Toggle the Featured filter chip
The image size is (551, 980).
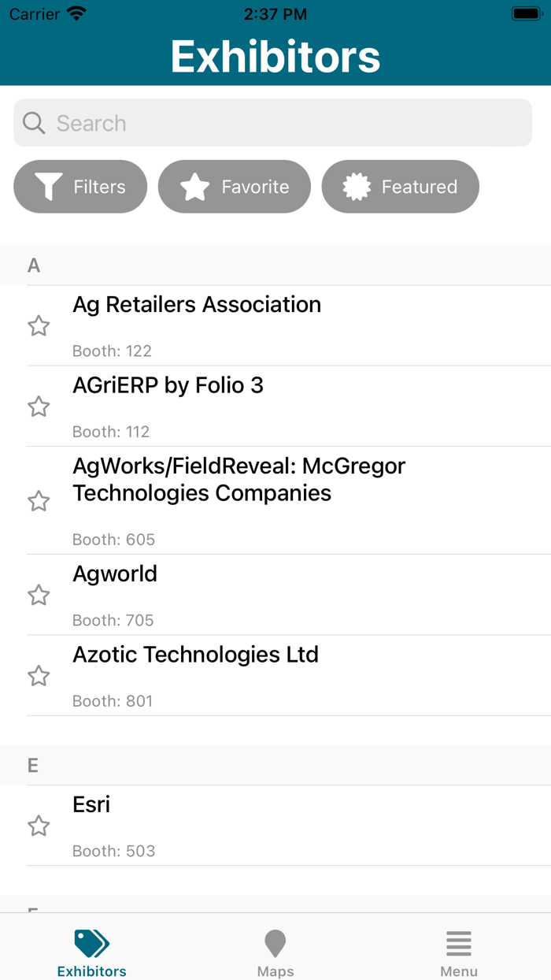pyautogui.click(x=400, y=187)
